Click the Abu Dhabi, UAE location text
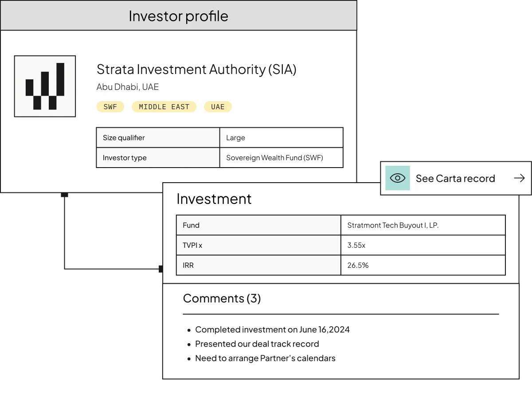Image resolution: width=532 pixels, height=399 pixels. click(128, 87)
